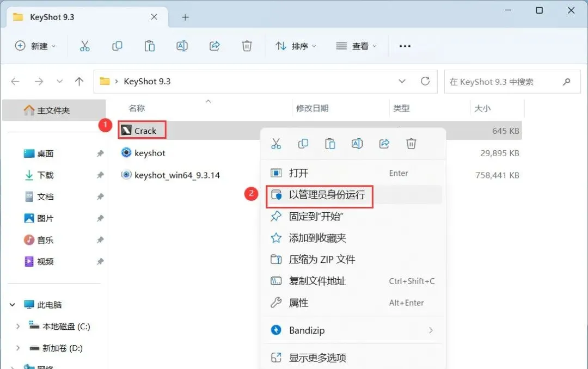Open a new tab with plus button
This screenshot has height=369, width=588.
185,17
